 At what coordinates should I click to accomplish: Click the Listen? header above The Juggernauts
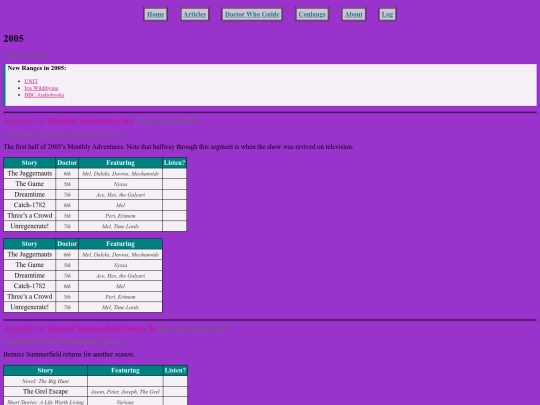point(174,163)
